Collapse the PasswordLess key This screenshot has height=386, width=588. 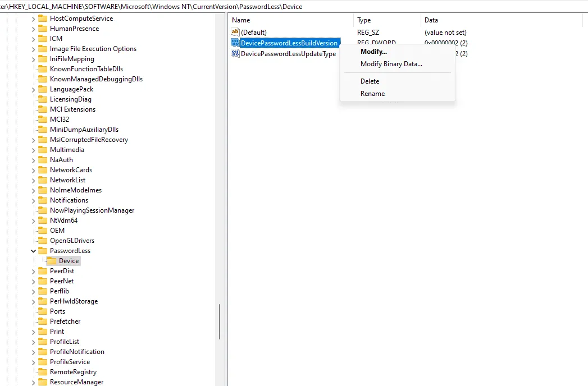click(x=33, y=251)
